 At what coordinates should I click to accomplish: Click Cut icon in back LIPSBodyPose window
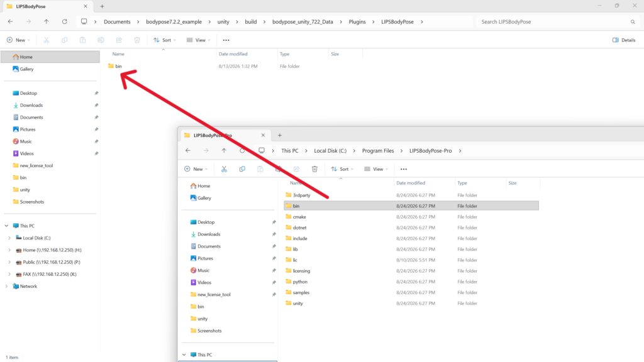[47, 40]
